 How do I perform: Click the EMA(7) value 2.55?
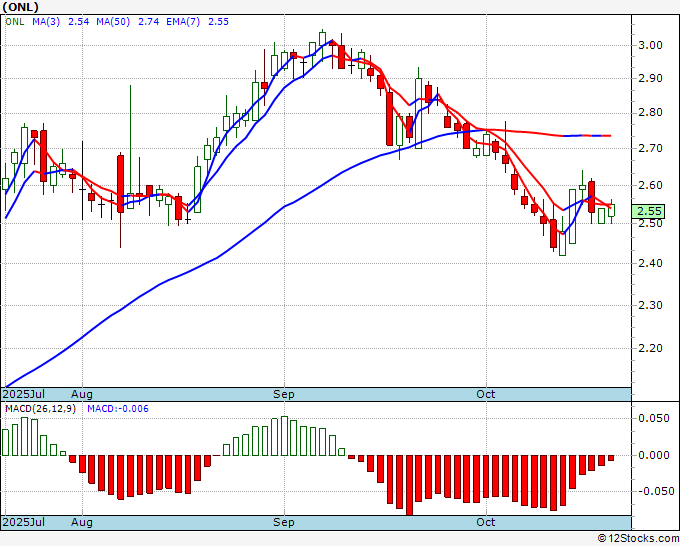[x=218, y=22]
